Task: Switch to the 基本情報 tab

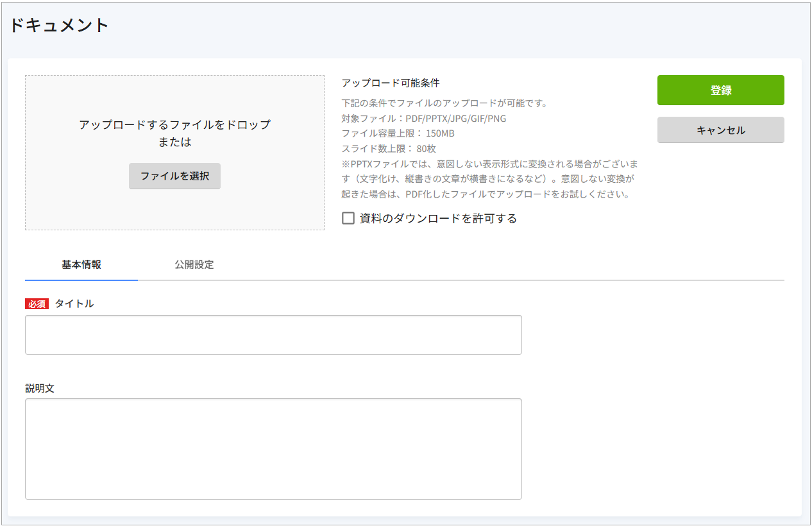Action: coord(81,264)
